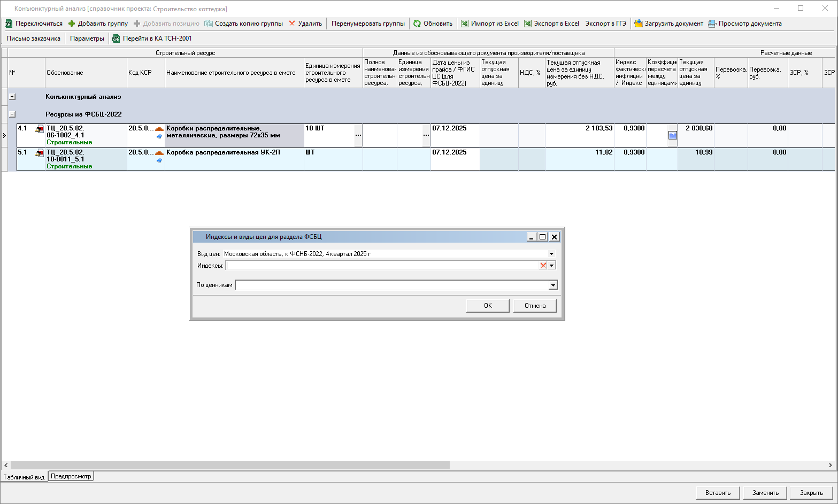
Task: Open the Вид цен dropdown
Action: (x=551, y=254)
